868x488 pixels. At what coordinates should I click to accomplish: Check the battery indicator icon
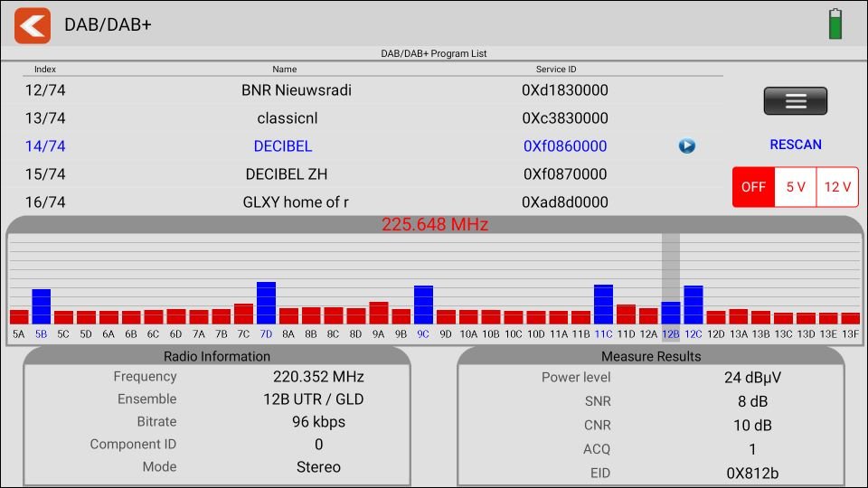(x=835, y=23)
